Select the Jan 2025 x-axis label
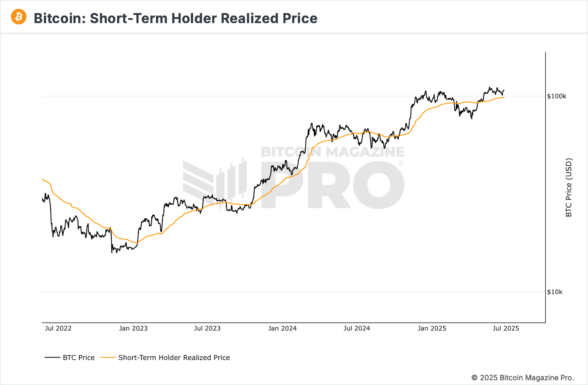 coord(432,328)
